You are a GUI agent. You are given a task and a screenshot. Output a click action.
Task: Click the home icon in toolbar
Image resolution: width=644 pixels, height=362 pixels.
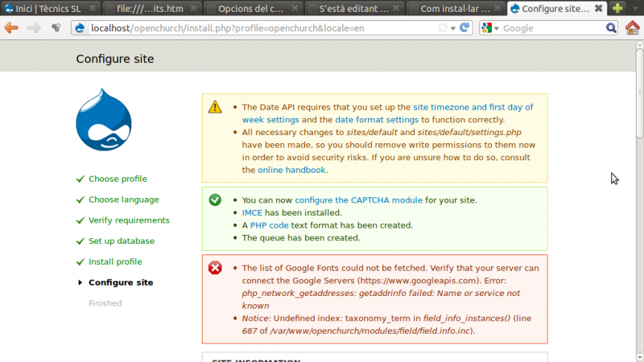pos(633,27)
